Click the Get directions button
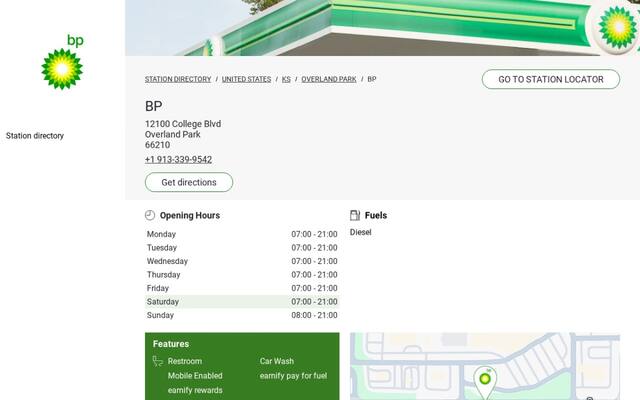The image size is (640, 400). coord(189,182)
